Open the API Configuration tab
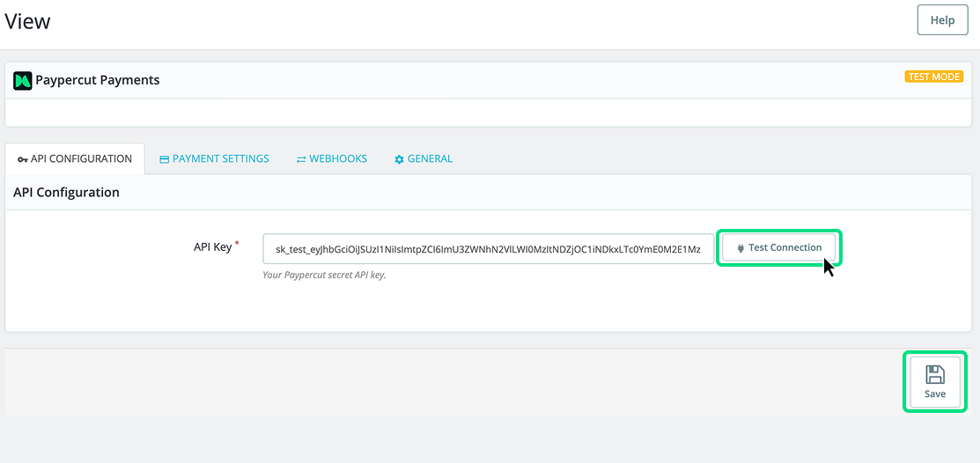 [x=75, y=158]
